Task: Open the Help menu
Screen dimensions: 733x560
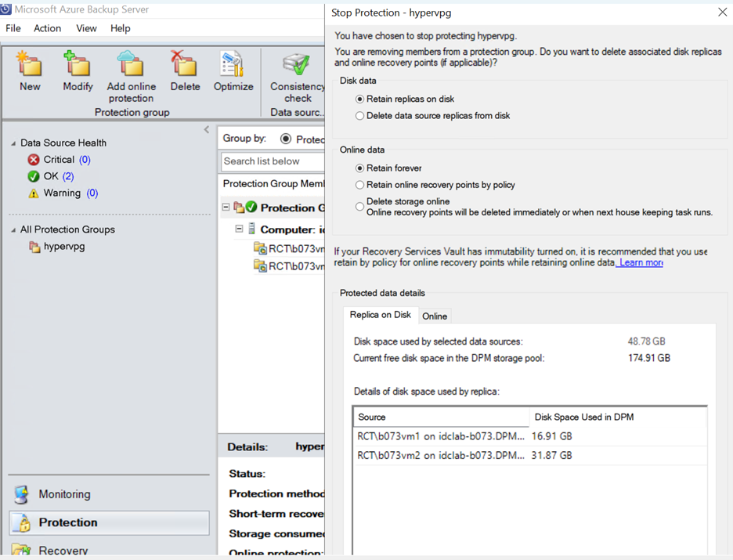Action: pos(120,28)
